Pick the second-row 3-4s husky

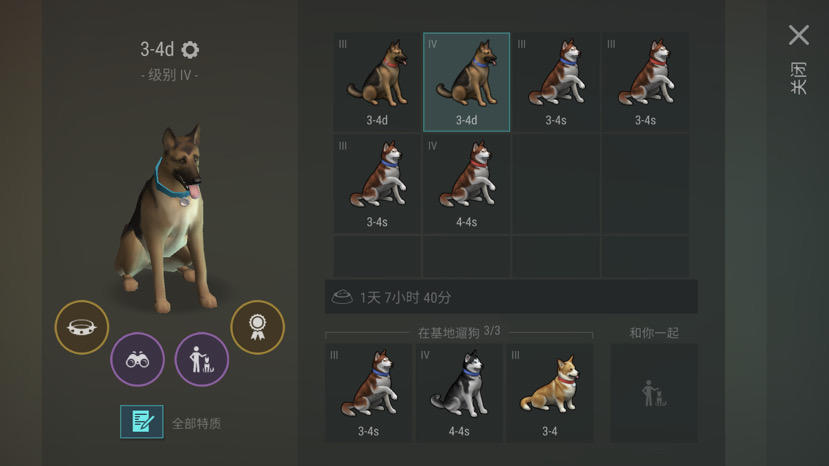pyautogui.click(x=377, y=184)
